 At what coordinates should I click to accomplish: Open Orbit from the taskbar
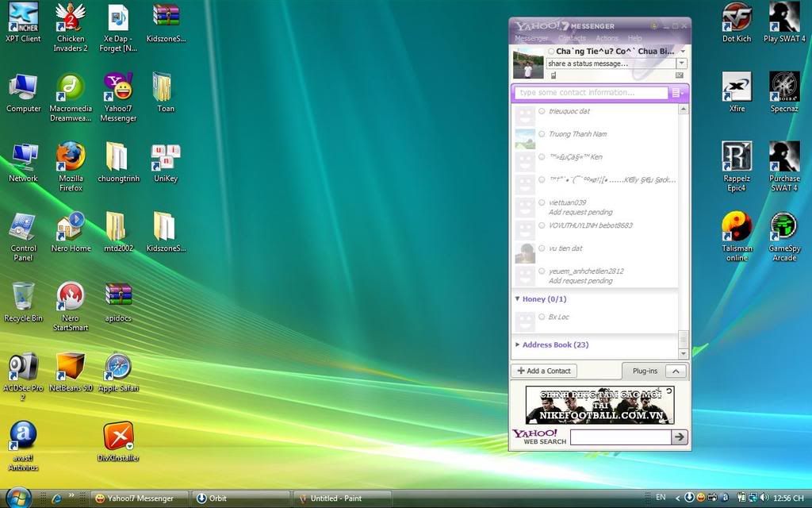[241, 498]
